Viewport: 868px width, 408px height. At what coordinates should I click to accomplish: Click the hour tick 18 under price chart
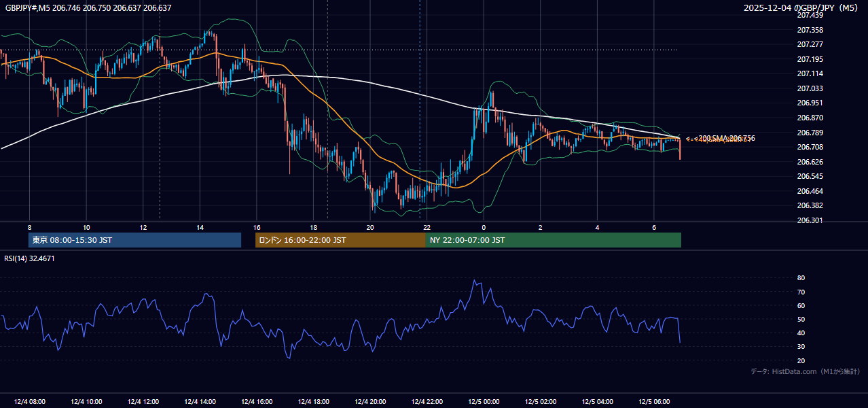pyautogui.click(x=313, y=227)
